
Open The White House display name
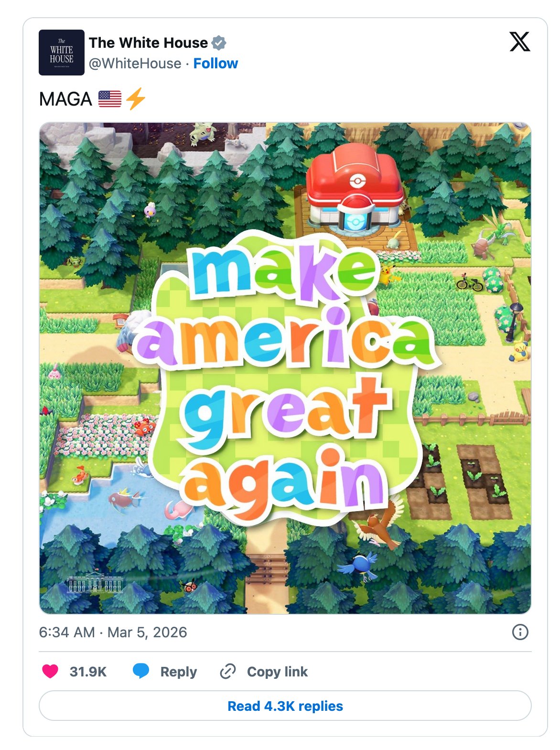pos(148,43)
